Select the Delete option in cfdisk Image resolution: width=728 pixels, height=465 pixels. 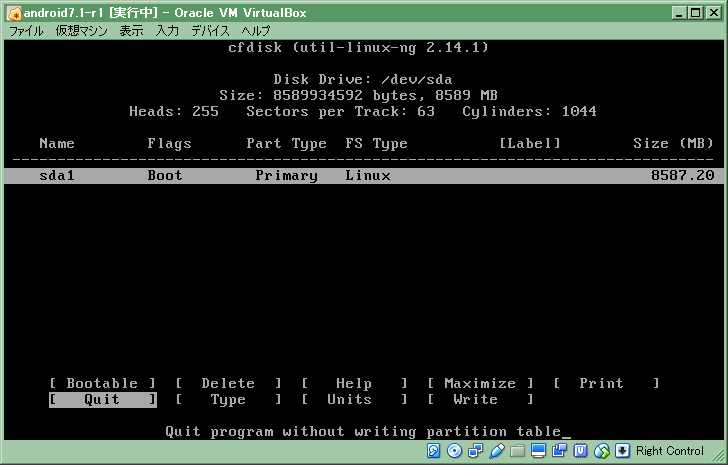[228, 383]
